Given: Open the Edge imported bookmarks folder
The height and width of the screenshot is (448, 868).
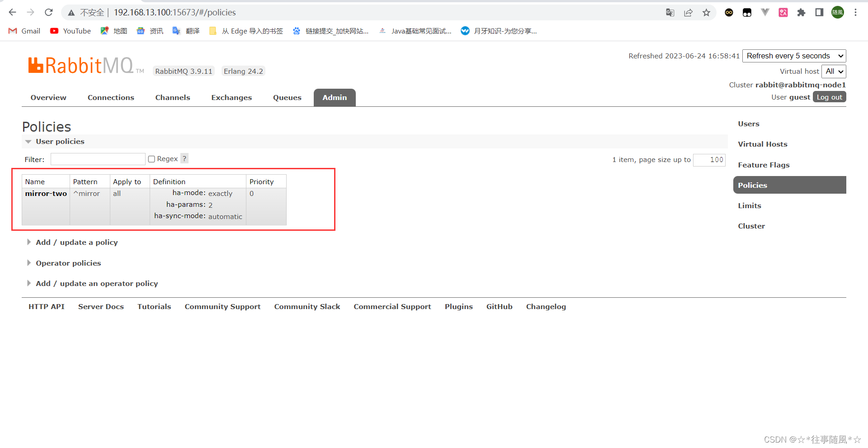Looking at the screenshot, I should pyautogui.click(x=246, y=31).
